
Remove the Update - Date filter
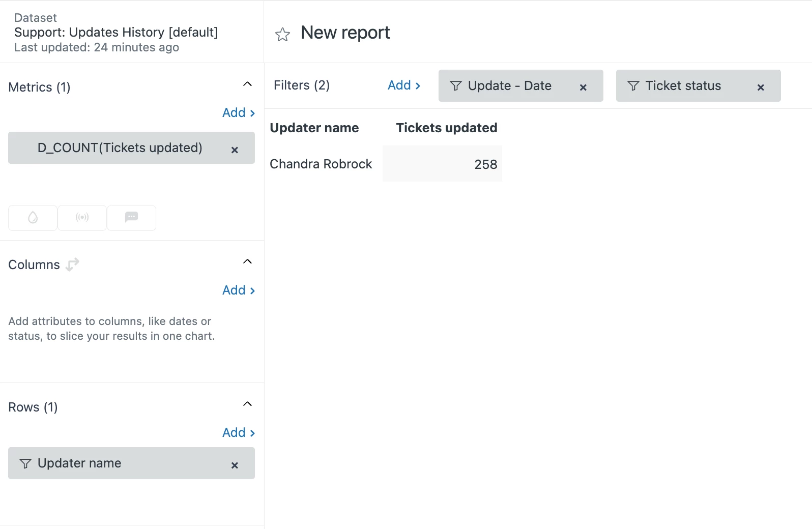583,87
